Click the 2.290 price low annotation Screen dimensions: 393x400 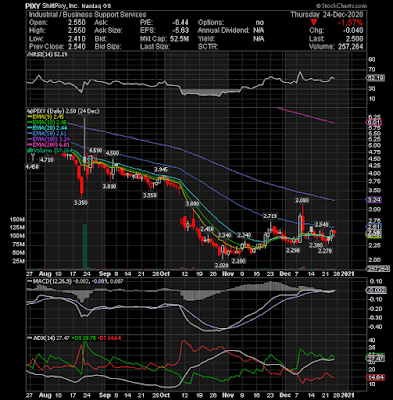(293, 250)
